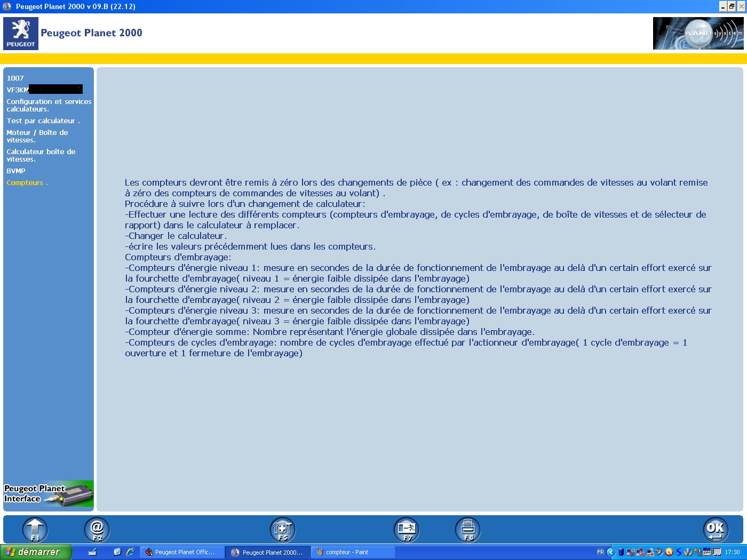
Task: Open Configuration et services calculateurs
Action: point(49,105)
